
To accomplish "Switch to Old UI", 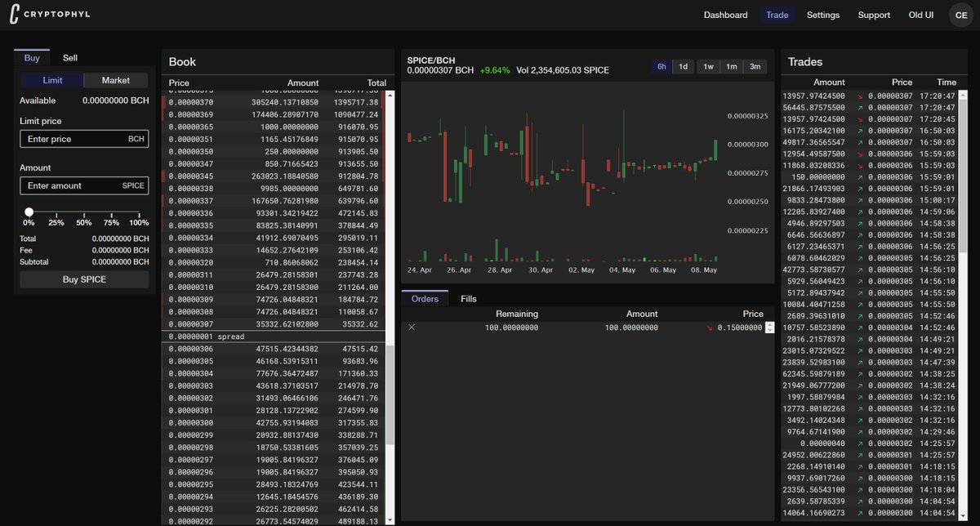I will (x=921, y=15).
